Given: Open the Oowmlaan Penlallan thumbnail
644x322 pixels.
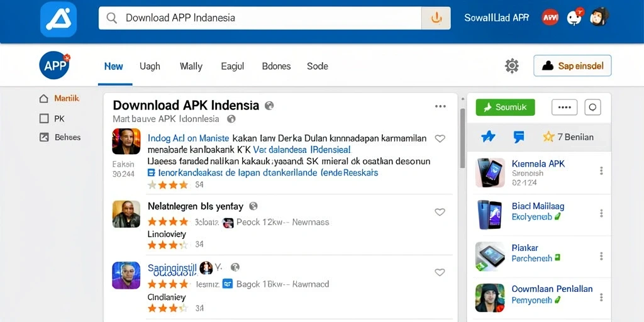Looking at the screenshot, I should click(x=490, y=297).
